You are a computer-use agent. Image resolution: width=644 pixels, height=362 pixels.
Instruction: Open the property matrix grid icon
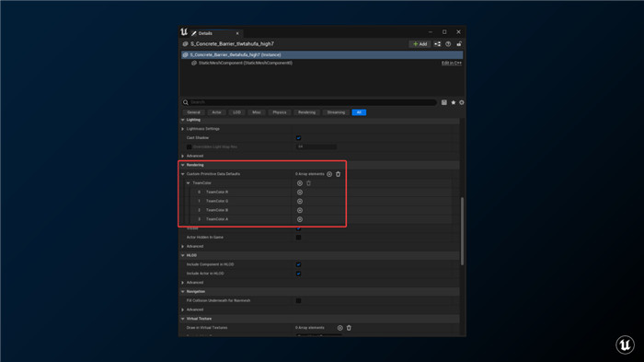[444, 102]
